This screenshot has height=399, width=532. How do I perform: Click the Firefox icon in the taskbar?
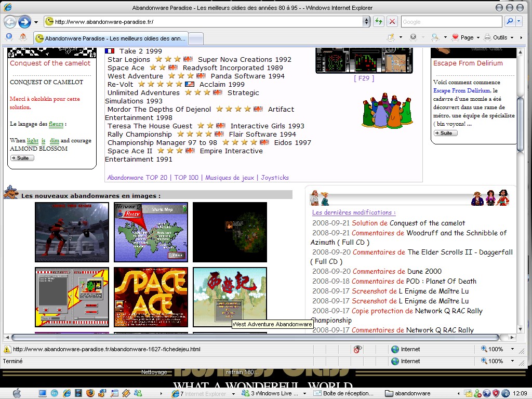click(90, 393)
